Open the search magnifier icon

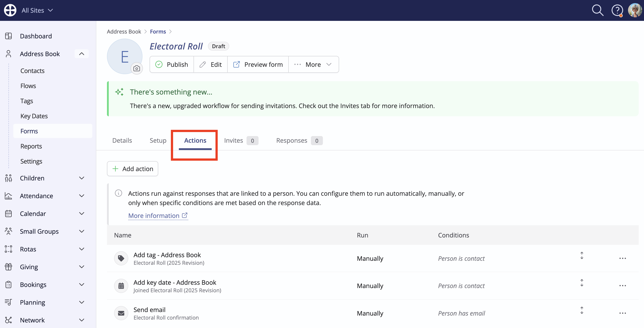pos(597,10)
